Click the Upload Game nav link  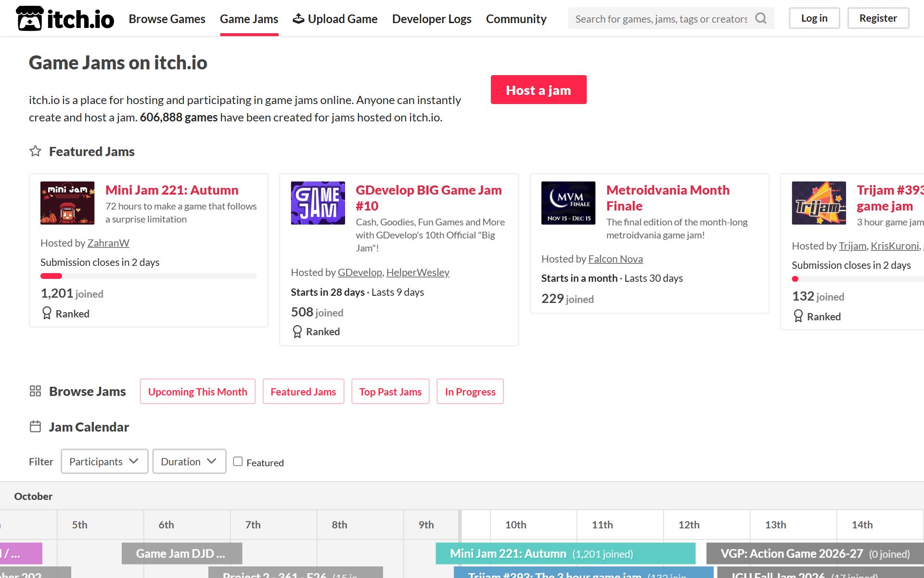[335, 19]
